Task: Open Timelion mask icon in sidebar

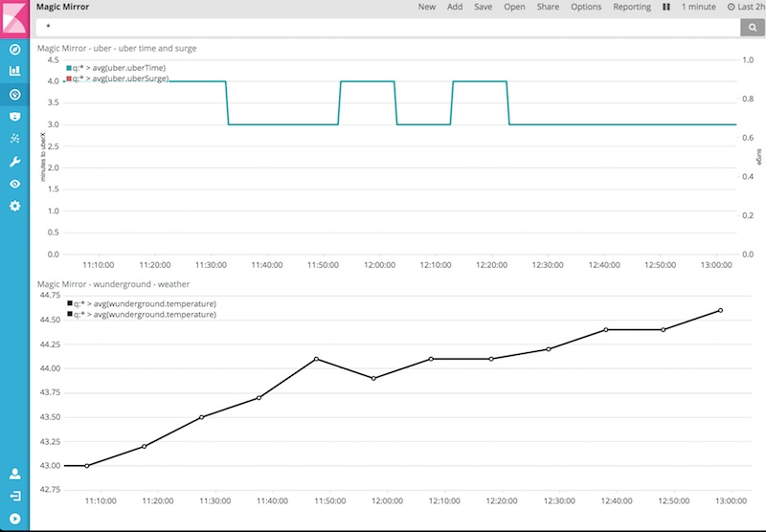Action: (x=14, y=117)
